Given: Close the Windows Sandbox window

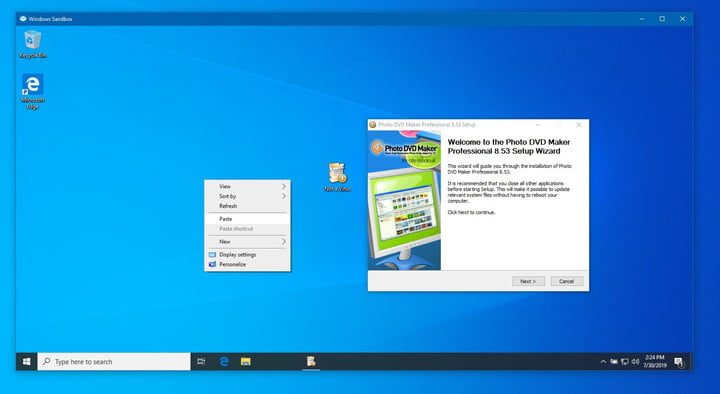Looking at the screenshot, I should [682, 19].
